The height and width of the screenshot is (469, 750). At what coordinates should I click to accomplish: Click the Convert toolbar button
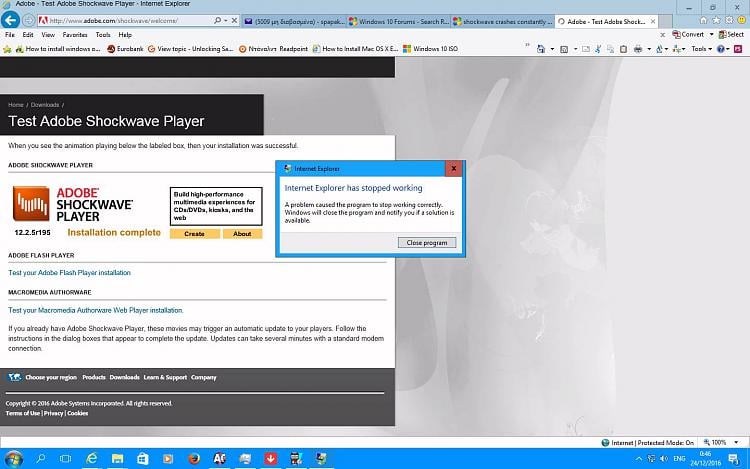688,34
